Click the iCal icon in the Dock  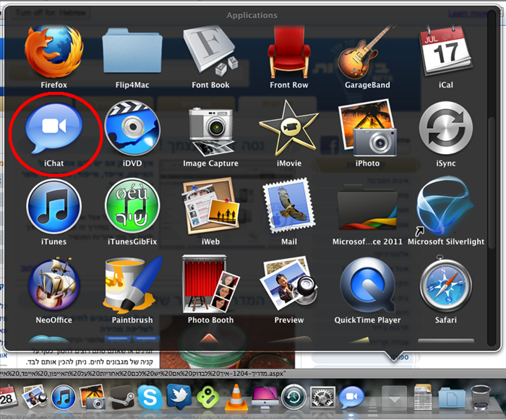tap(7, 397)
